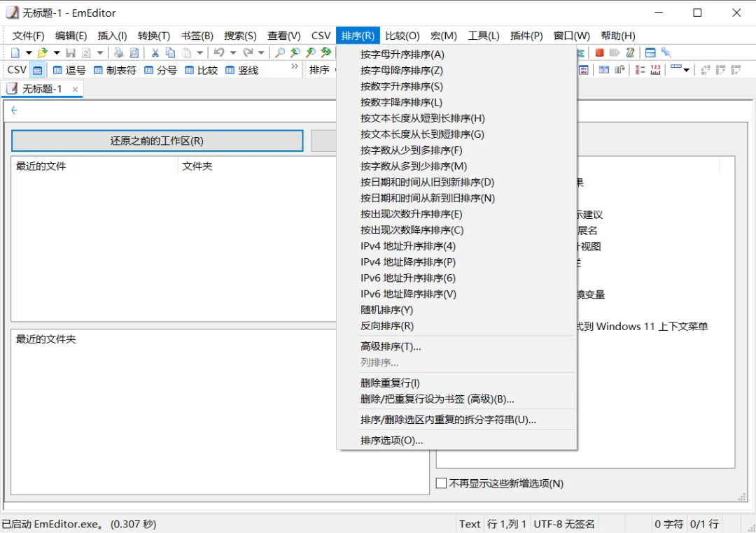Viewport: 756px width, 533px height.
Task: Open the 文件(F) menu
Action: click(29, 36)
